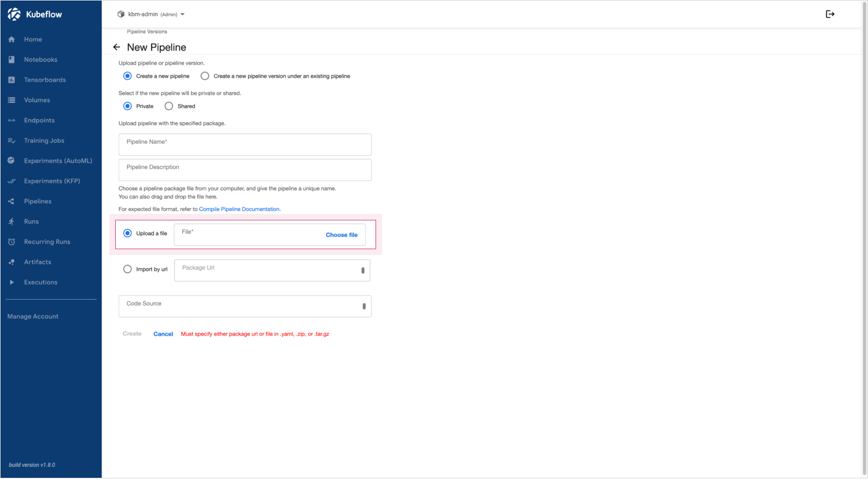This screenshot has width=868, height=479.
Task: Open the kbm-admin namespace dropdown
Action: tap(152, 14)
